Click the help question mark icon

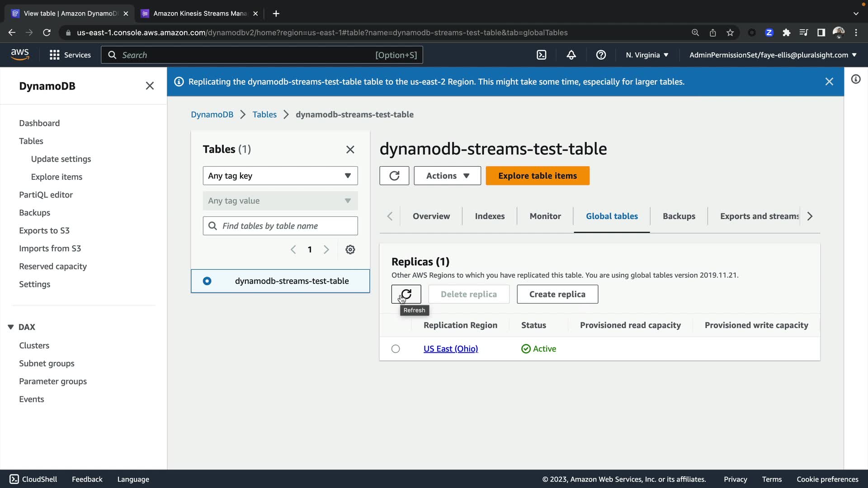601,55
